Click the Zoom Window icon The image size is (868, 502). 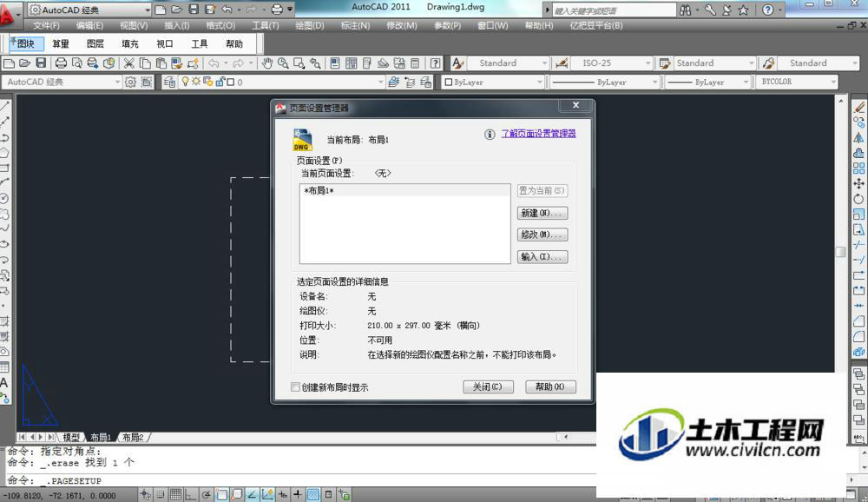(x=299, y=63)
